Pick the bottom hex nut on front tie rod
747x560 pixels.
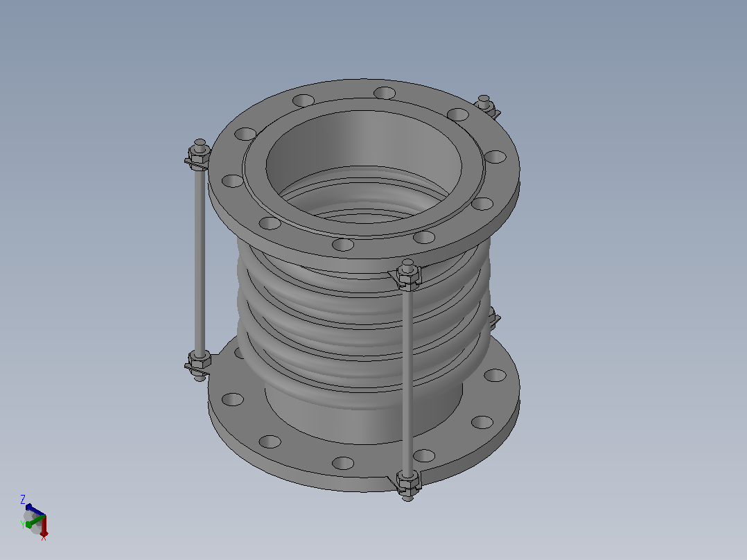408,480
